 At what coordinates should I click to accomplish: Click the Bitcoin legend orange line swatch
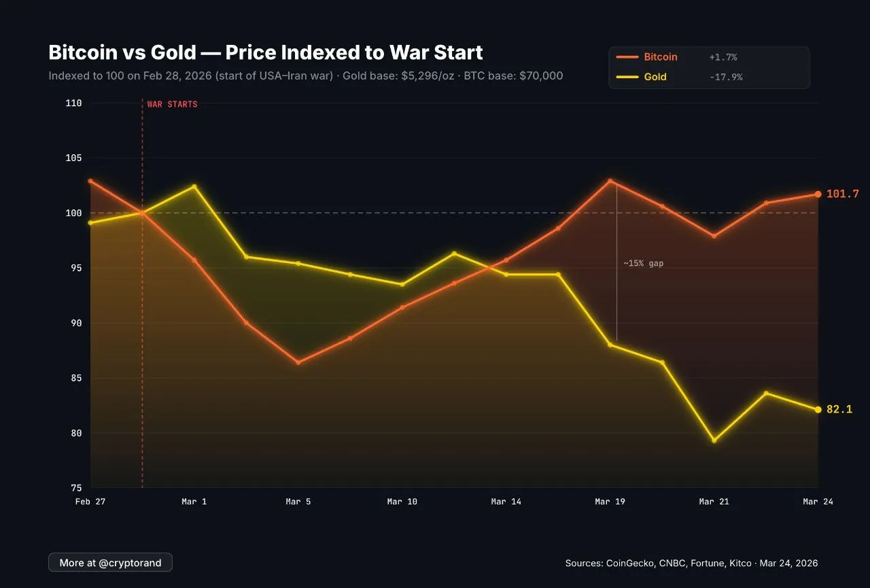(626, 57)
